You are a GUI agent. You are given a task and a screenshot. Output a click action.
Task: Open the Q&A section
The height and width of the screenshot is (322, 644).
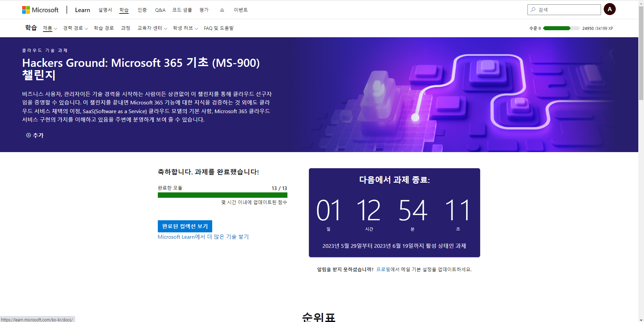(160, 10)
